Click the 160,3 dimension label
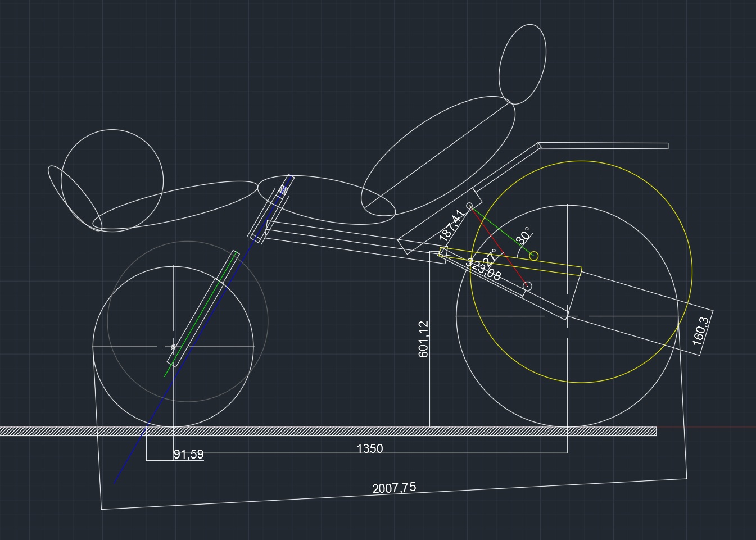This screenshot has height=540, width=756. coord(700,330)
